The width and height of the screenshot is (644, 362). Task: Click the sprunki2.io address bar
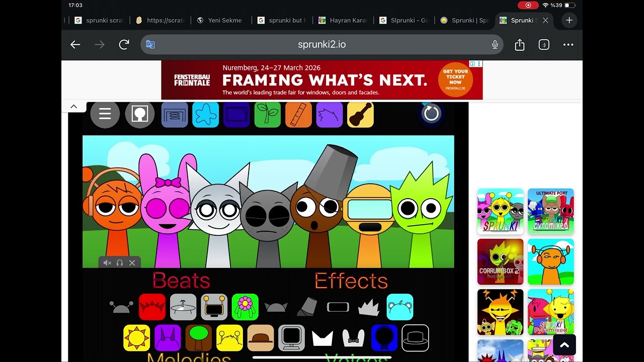[x=322, y=45]
